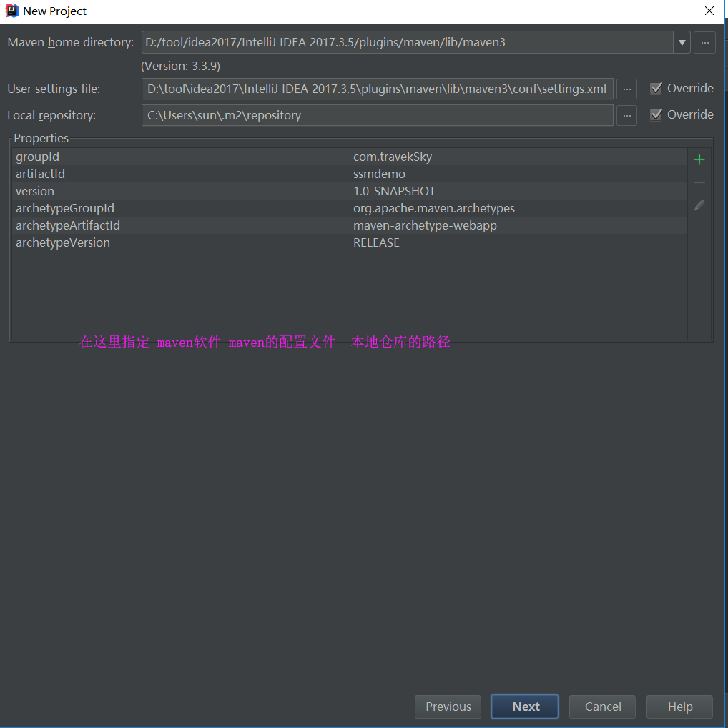Click the value ssmdemo
Screen dimensions: 728x728
(x=379, y=174)
